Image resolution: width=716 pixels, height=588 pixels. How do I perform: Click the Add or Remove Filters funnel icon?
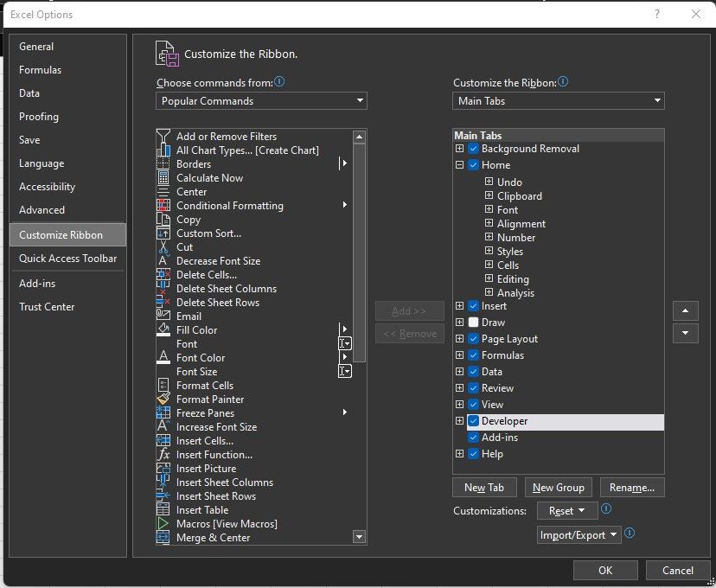[x=163, y=136]
